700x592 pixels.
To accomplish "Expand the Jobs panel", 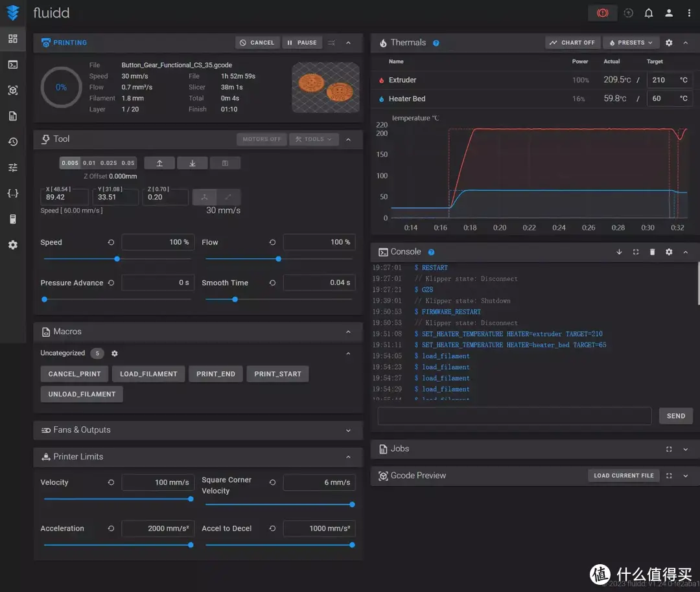I will point(685,449).
